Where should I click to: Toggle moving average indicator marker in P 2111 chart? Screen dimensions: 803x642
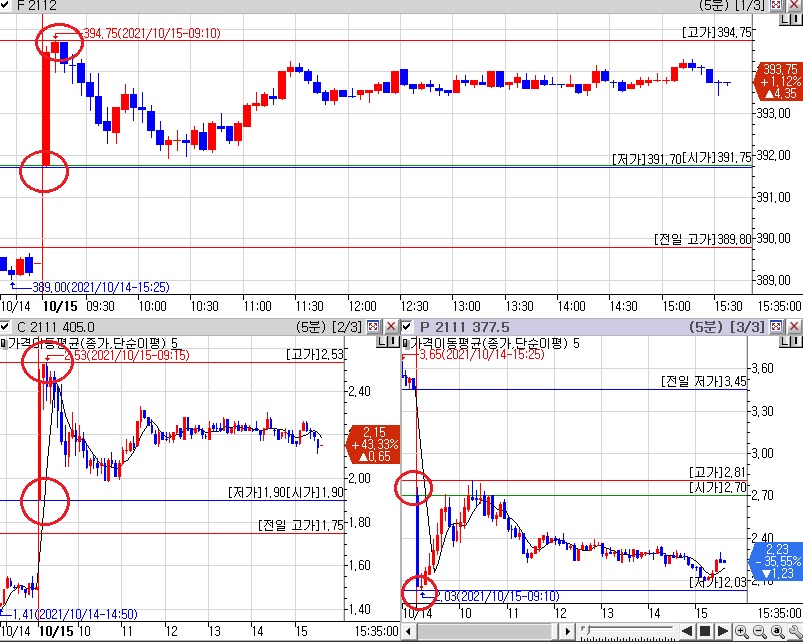[406, 343]
